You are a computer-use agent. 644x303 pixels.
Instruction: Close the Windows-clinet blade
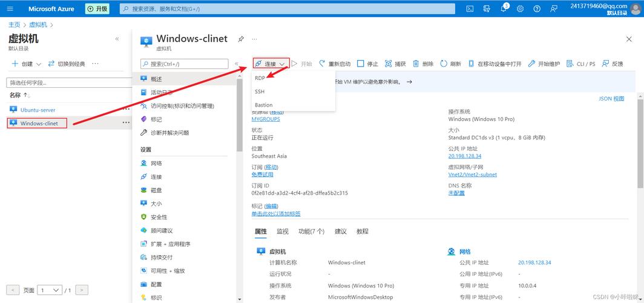(x=629, y=39)
